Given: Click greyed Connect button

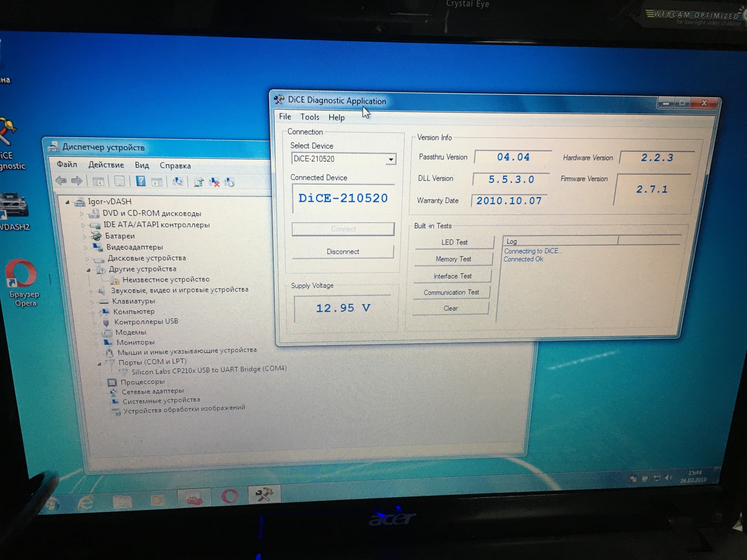Looking at the screenshot, I should tap(343, 229).
